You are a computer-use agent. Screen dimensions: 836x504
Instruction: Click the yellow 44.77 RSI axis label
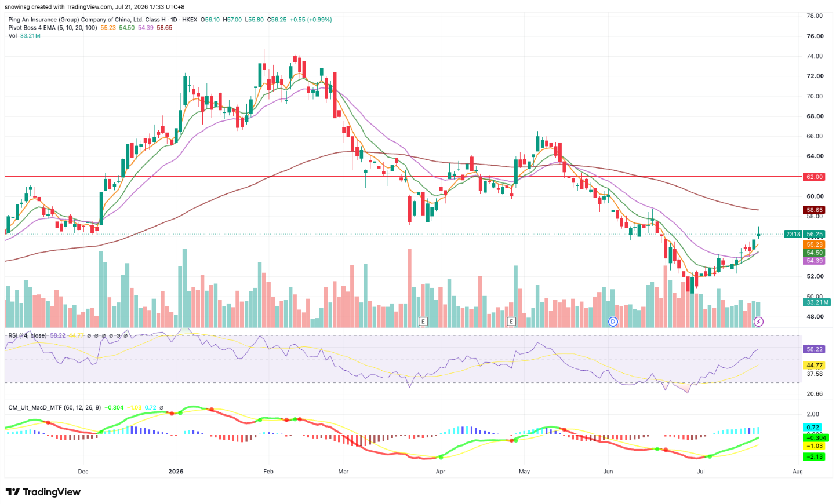(814, 366)
